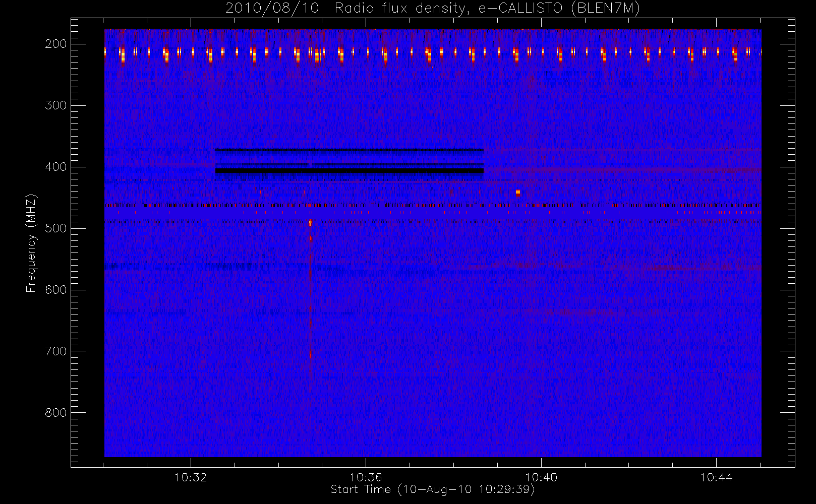Click the bright orange burst spot near 10:39
Image resolution: width=816 pixels, height=504 pixels.
(518, 193)
